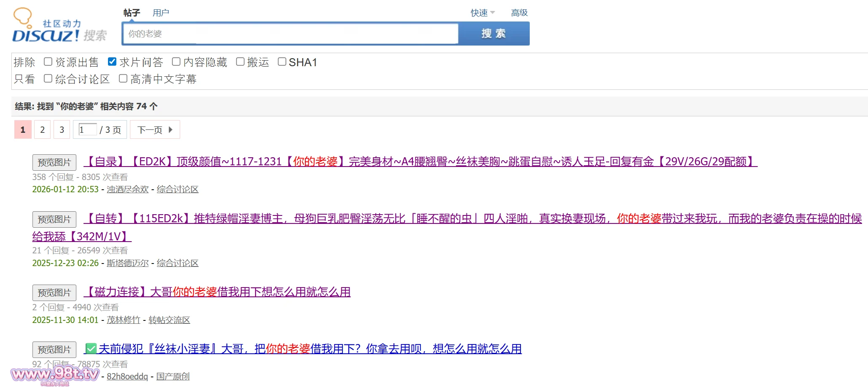
Task: Enable the 资源出售 exclude checkbox
Action: (49, 62)
